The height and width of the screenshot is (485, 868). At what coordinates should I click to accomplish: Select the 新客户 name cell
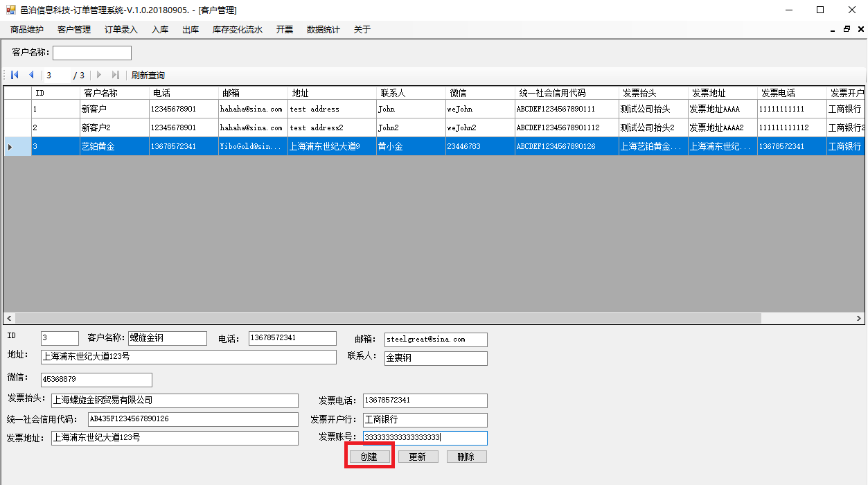tap(114, 109)
